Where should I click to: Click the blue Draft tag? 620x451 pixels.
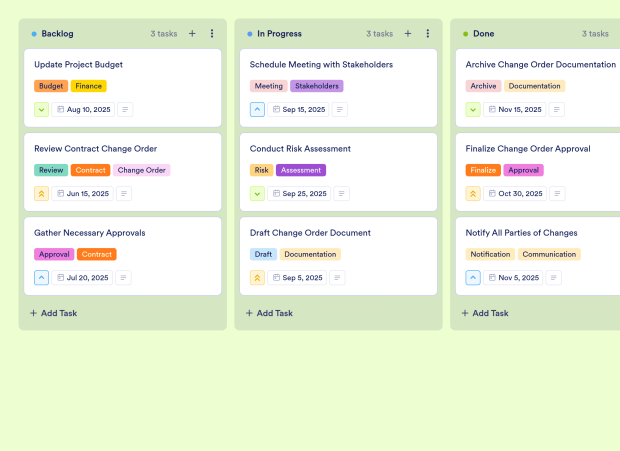[263, 255]
